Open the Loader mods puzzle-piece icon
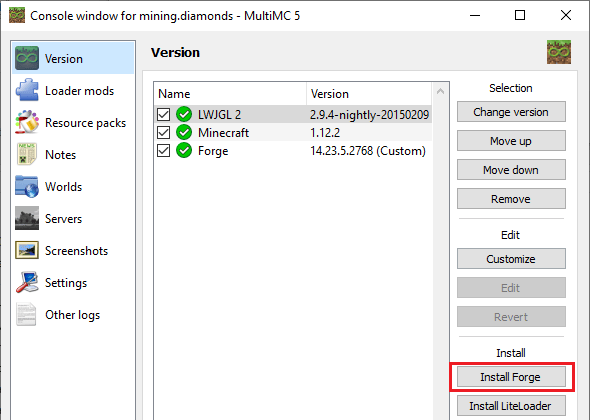This screenshot has width=590, height=420. [x=27, y=90]
